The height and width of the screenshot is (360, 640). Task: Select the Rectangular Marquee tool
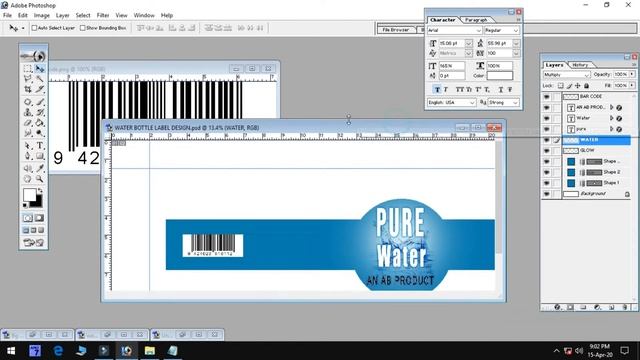click(x=27, y=69)
